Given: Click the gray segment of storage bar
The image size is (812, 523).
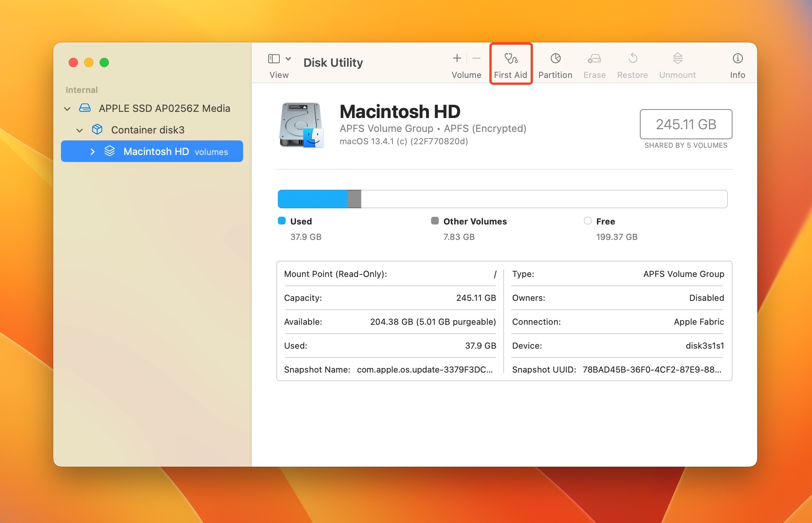Looking at the screenshot, I should 354,199.
